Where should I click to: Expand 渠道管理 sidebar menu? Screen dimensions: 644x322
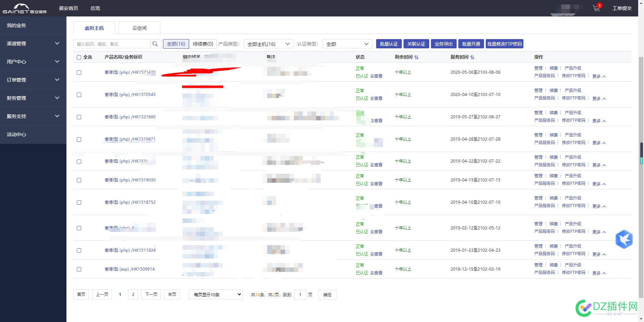(33, 44)
